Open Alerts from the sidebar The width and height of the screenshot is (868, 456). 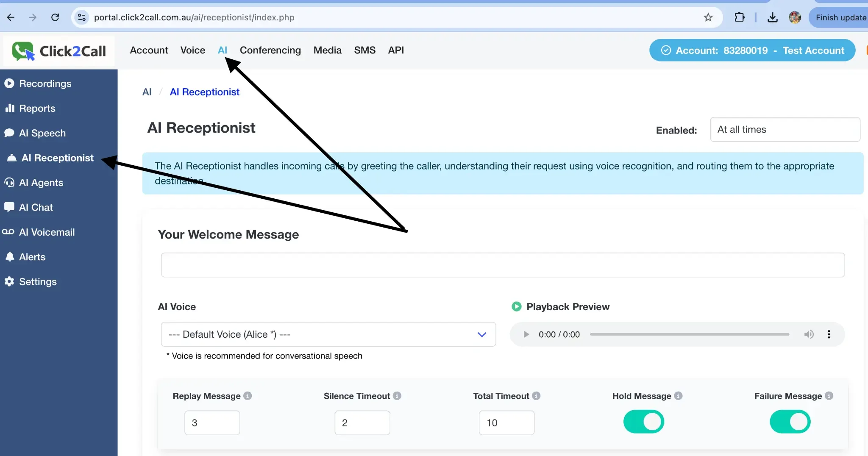tap(32, 256)
